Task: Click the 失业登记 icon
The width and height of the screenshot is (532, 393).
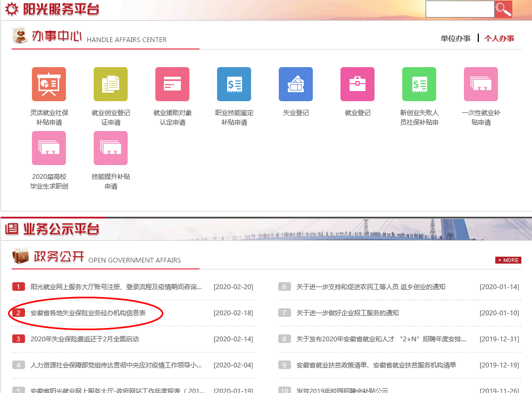Action: pyautogui.click(x=296, y=84)
